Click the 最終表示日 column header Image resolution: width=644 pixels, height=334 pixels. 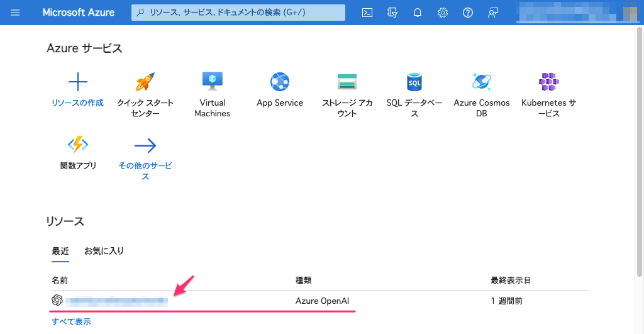pos(511,280)
